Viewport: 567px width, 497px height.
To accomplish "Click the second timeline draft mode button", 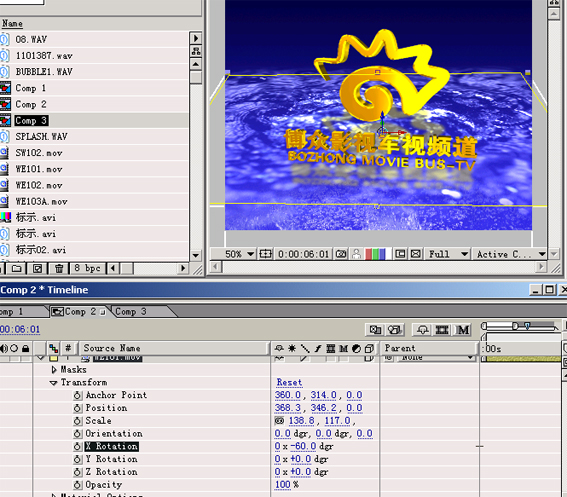I will coord(395,330).
